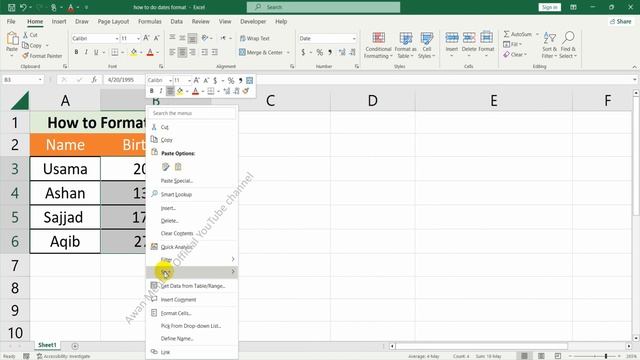Open the Sheet1 worksheet tab
Image resolution: width=640 pixels, height=360 pixels.
[47, 345]
